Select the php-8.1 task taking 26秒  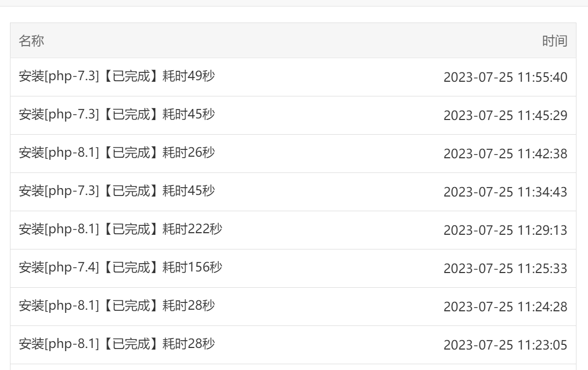[x=116, y=153]
